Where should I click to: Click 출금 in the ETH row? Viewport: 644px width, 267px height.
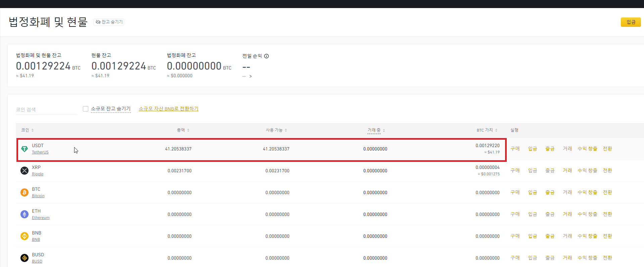coord(550,214)
